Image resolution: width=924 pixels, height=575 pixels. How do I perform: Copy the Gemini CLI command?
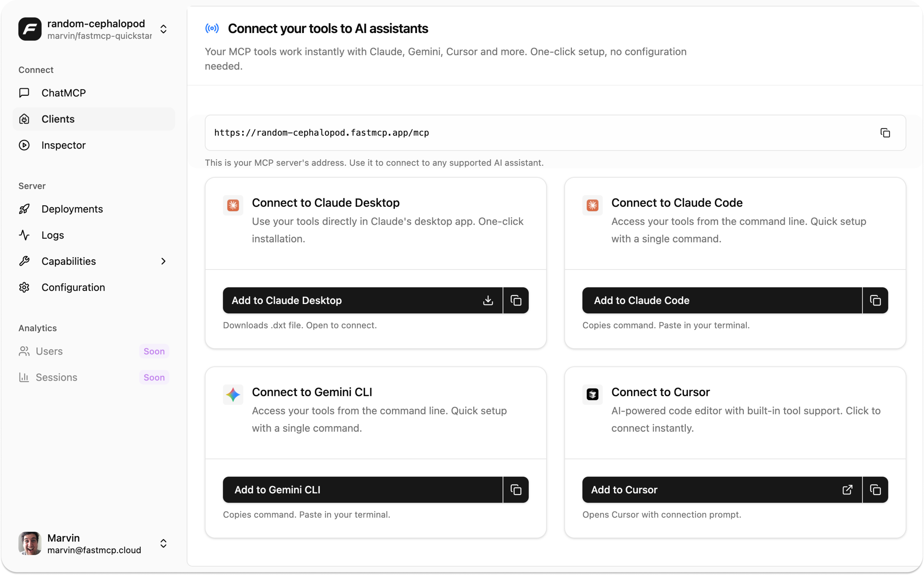coord(516,490)
